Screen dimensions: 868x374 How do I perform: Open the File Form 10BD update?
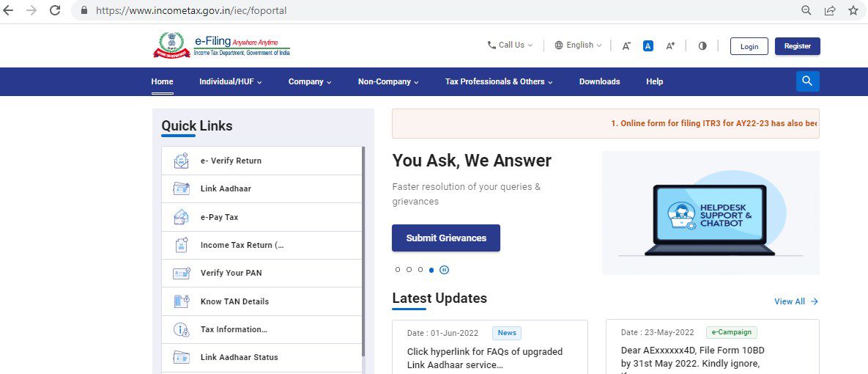pyautogui.click(x=693, y=357)
